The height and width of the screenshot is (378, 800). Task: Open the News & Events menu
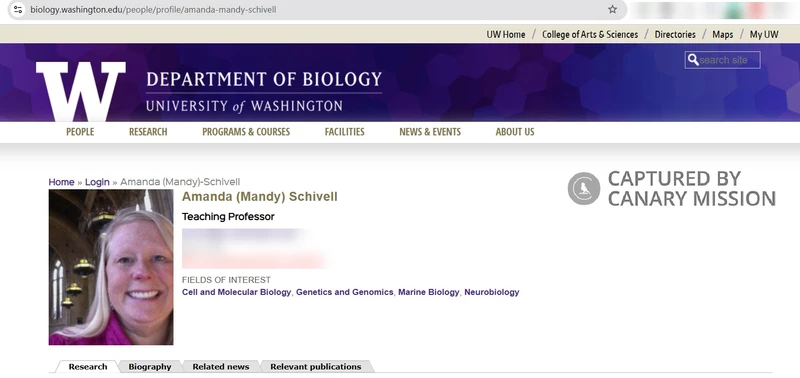[x=430, y=132]
